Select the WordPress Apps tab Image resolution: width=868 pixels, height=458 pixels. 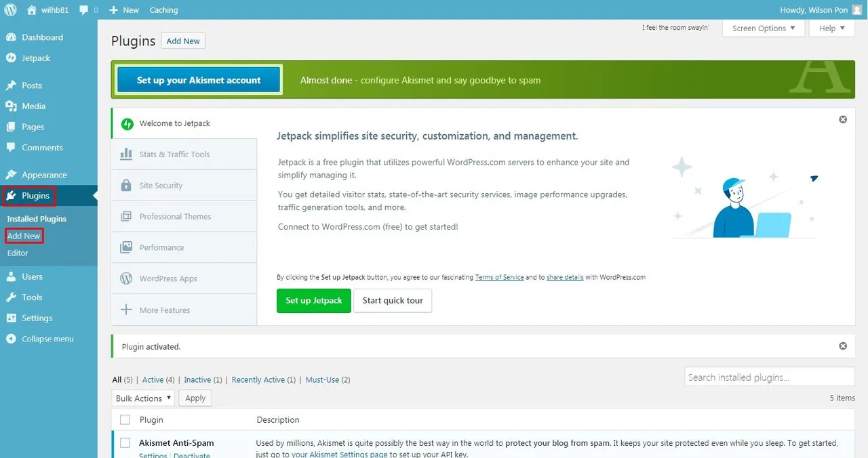[x=184, y=279]
